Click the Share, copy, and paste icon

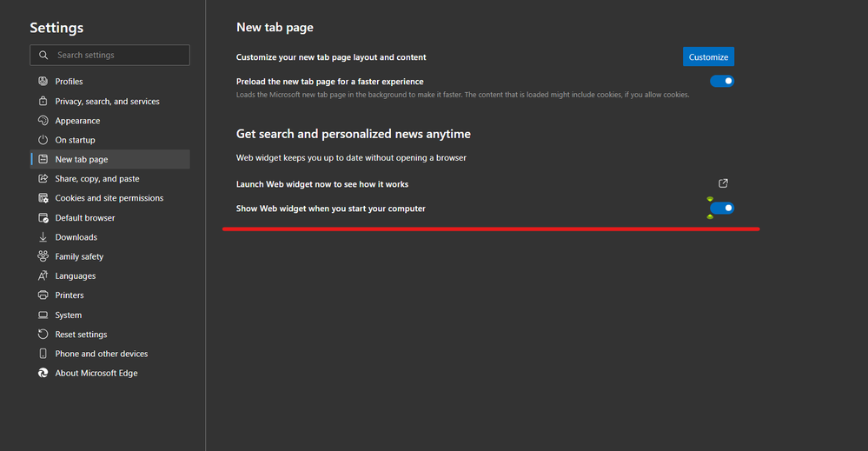click(43, 178)
